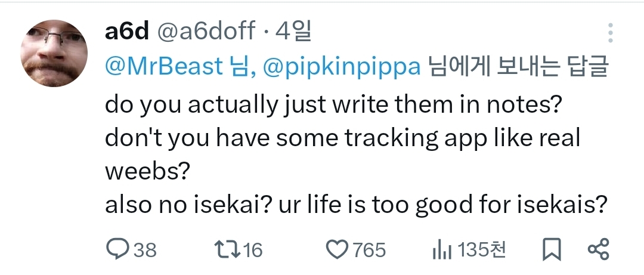Click the tweet text about tracking app
This screenshot has width=644, height=275.
(342, 138)
